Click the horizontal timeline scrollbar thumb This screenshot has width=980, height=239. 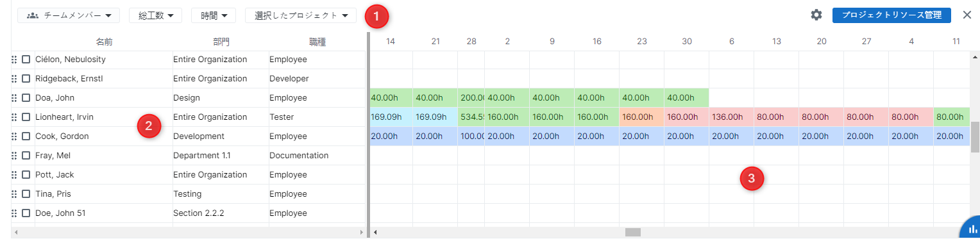pos(633,232)
